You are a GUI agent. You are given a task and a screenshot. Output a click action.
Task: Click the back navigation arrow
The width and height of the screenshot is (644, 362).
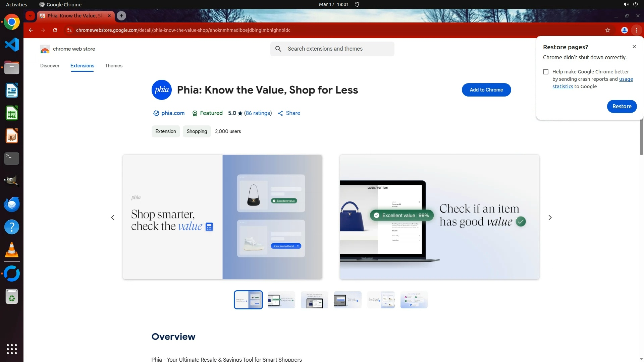click(x=31, y=30)
